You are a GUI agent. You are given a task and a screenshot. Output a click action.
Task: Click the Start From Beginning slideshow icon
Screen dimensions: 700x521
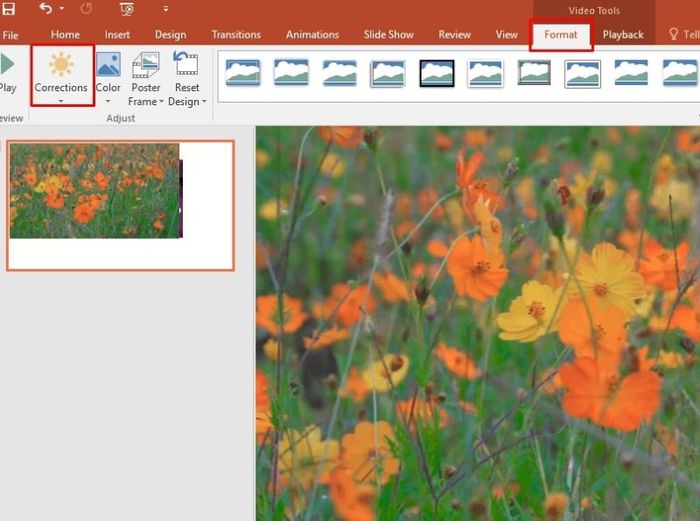[127, 8]
